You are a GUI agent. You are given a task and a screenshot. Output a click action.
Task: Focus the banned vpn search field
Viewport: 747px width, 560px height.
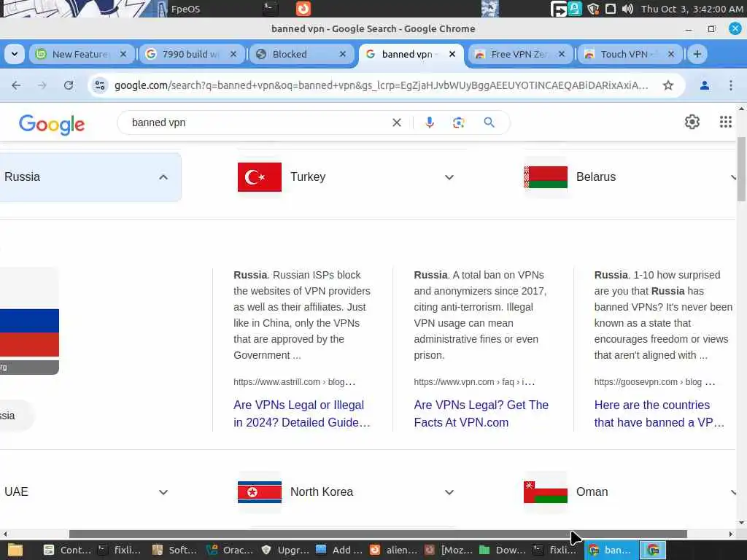pos(258,122)
